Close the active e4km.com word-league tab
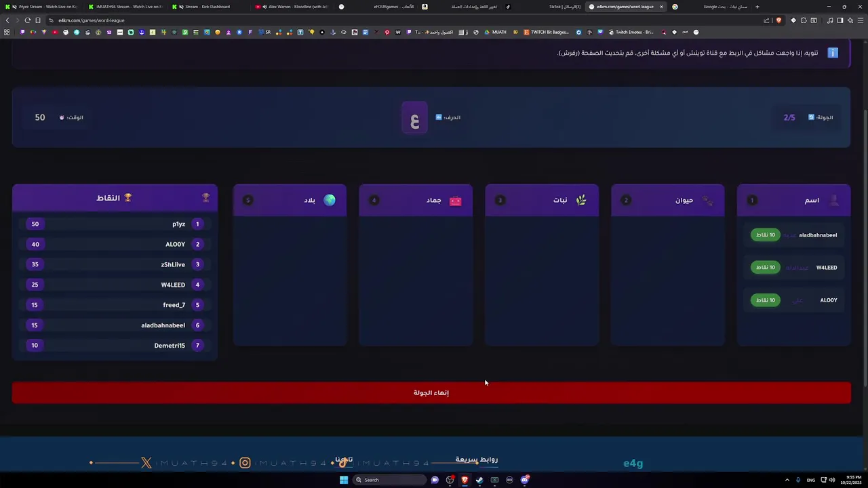This screenshot has height=488, width=868. (x=661, y=7)
